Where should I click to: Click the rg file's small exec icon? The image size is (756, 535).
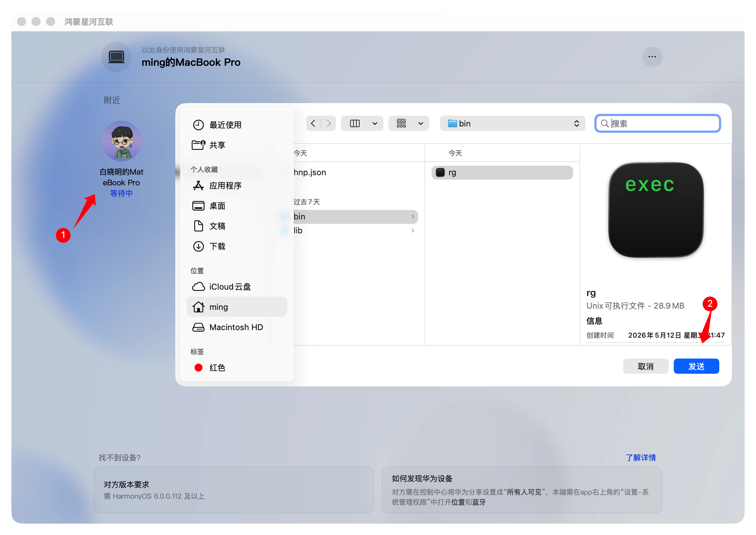point(440,172)
